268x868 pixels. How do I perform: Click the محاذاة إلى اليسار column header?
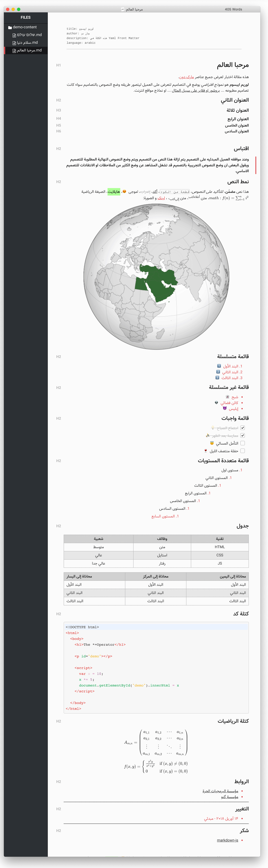click(94, 577)
